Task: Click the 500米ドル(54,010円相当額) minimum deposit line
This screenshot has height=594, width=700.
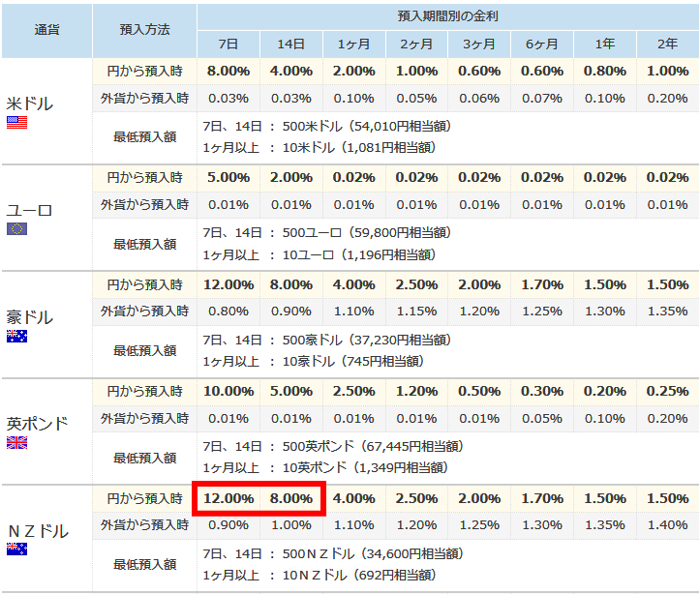Action: (x=327, y=126)
